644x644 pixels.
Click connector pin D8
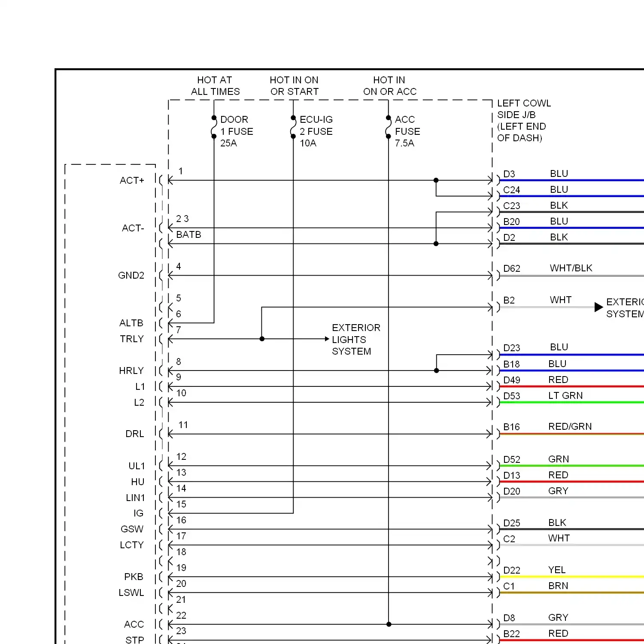[x=509, y=618]
